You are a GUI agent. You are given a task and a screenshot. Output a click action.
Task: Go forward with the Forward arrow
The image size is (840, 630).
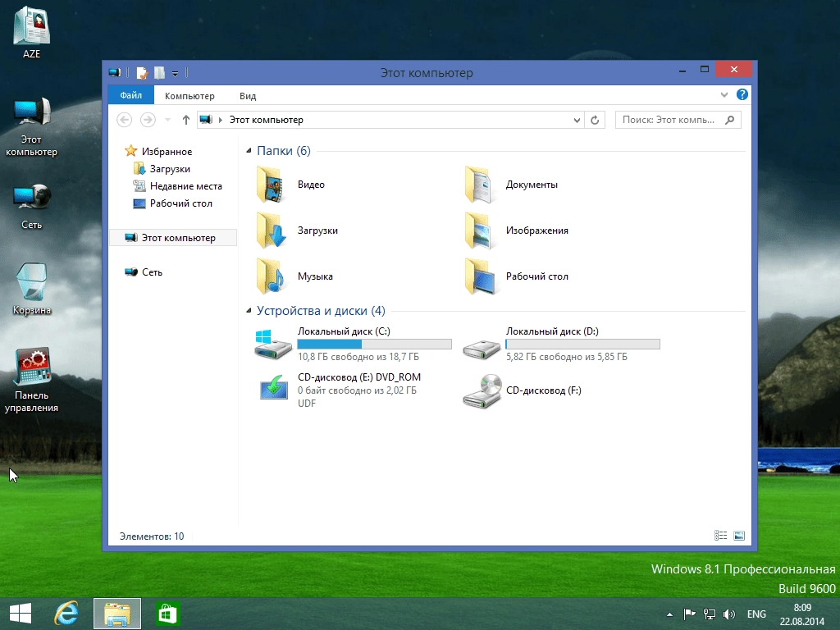pos(148,120)
